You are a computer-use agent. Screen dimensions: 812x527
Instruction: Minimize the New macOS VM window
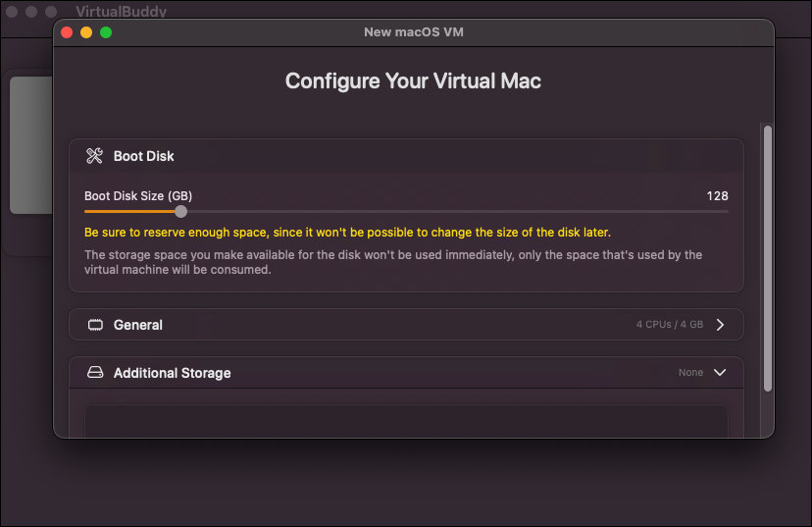[86, 32]
